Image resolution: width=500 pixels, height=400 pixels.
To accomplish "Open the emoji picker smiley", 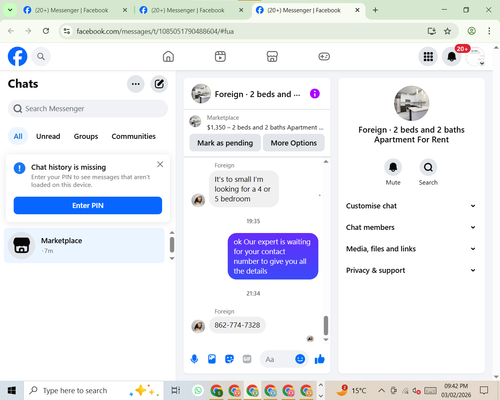I will (x=300, y=359).
